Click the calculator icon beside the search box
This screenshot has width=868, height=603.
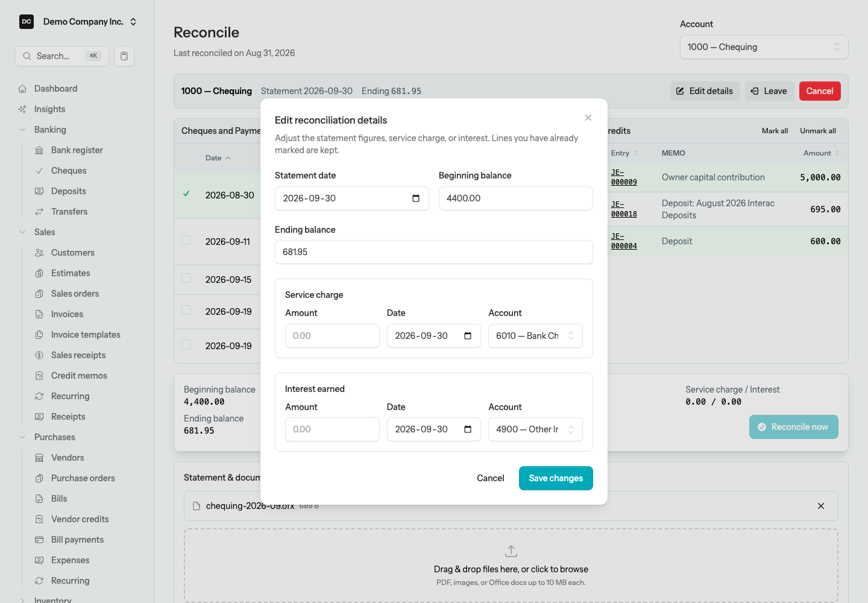coord(124,56)
